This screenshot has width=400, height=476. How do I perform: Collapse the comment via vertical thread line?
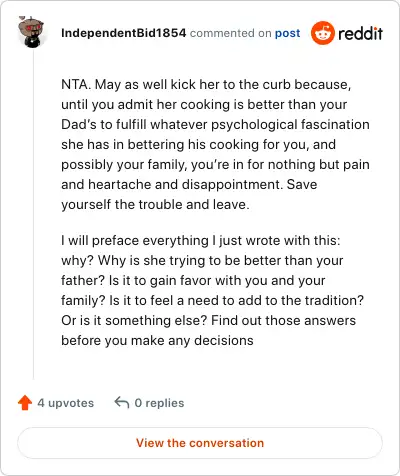pyautogui.click(x=33, y=213)
